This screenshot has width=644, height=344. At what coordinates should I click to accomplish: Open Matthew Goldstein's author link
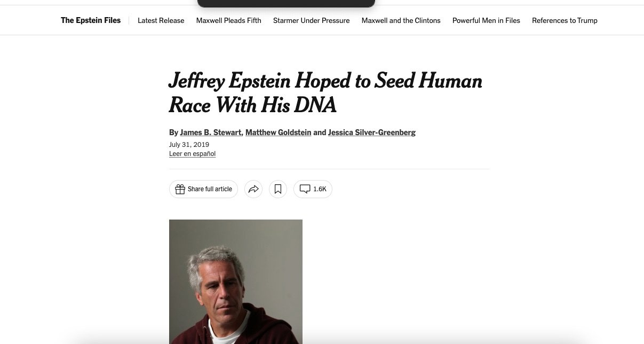coord(278,132)
